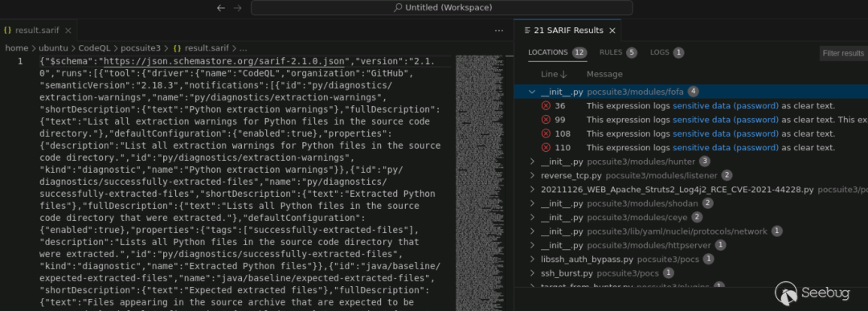Click the Filter results input field
Viewport: 868px width, 311px height.
[x=844, y=53]
